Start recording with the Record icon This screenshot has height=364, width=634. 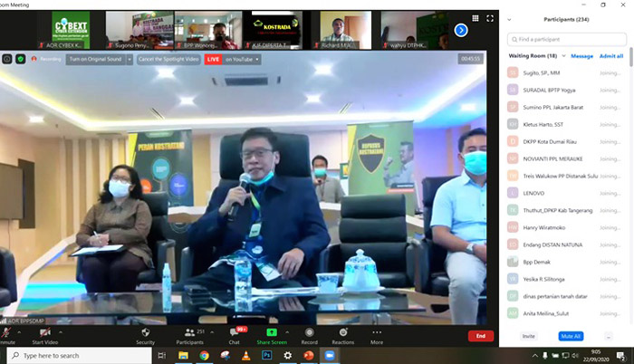coord(309,332)
